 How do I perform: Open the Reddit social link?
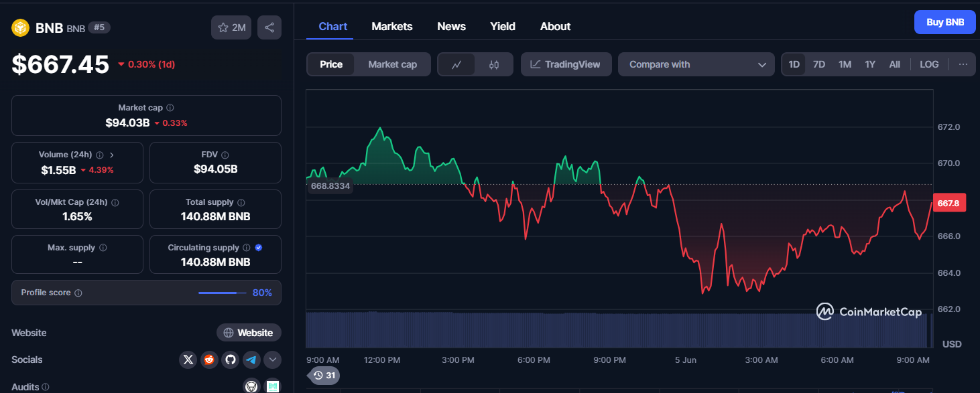tap(209, 360)
